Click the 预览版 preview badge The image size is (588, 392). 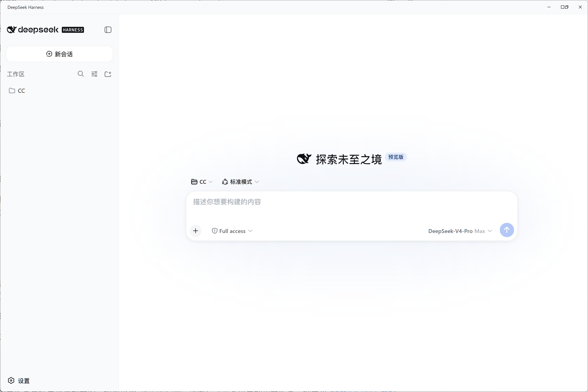[x=396, y=157]
